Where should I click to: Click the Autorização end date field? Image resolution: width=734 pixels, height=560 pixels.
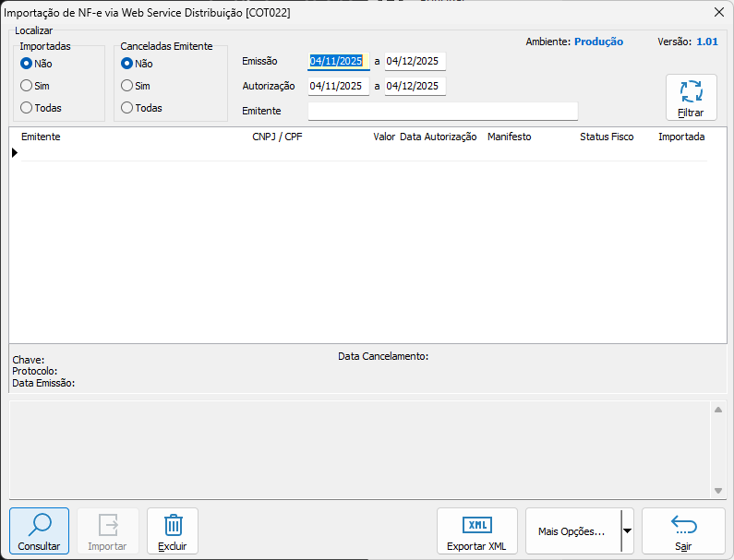[x=415, y=87]
